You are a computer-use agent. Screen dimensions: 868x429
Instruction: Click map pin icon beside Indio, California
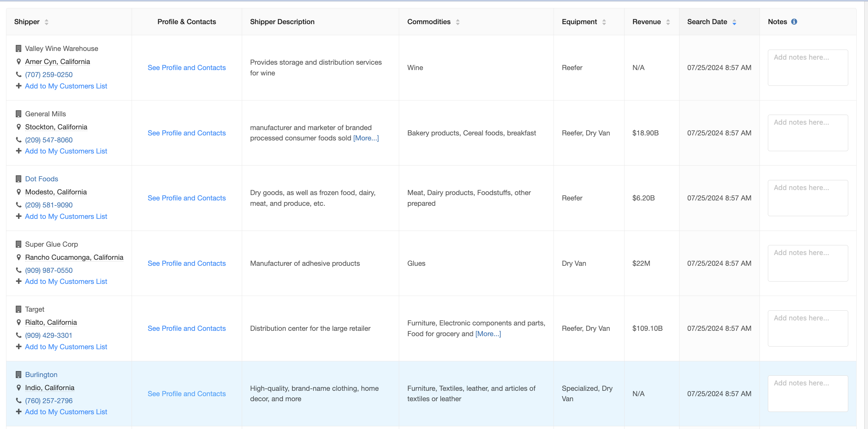click(18, 388)
